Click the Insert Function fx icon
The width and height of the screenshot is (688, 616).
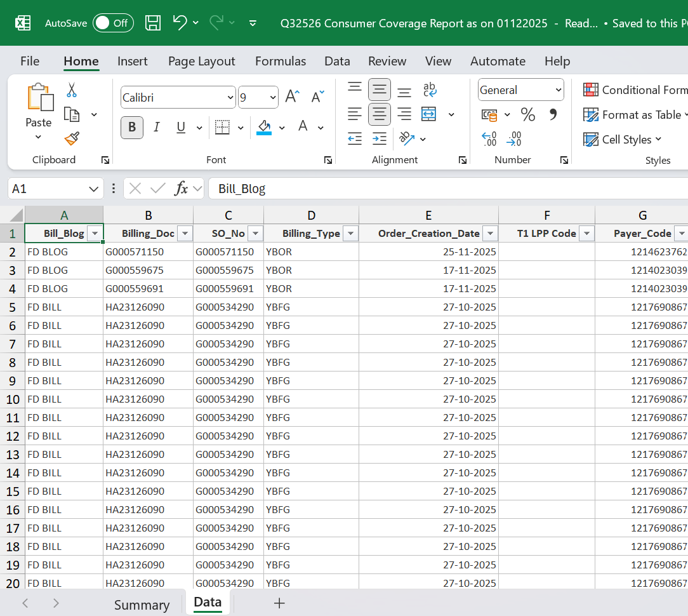[182, 189]
